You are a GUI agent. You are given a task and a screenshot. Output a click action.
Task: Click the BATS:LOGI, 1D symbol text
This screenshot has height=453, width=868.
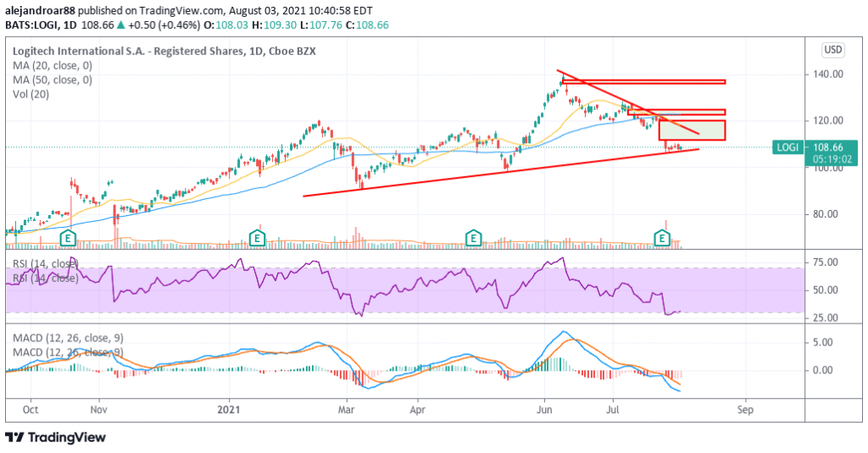click(42, 25)
